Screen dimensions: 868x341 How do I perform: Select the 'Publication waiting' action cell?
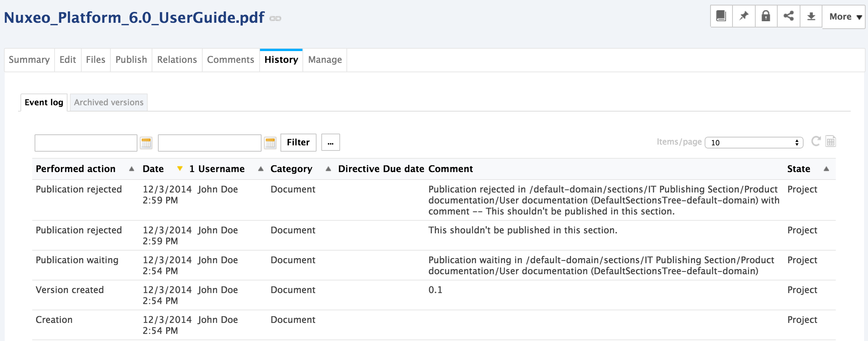tap(77, 260)
